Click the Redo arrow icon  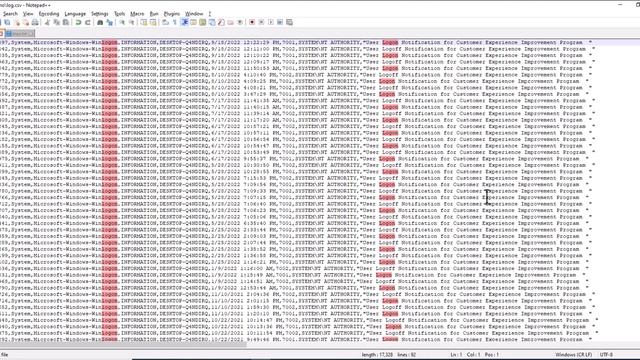(88, 22)
